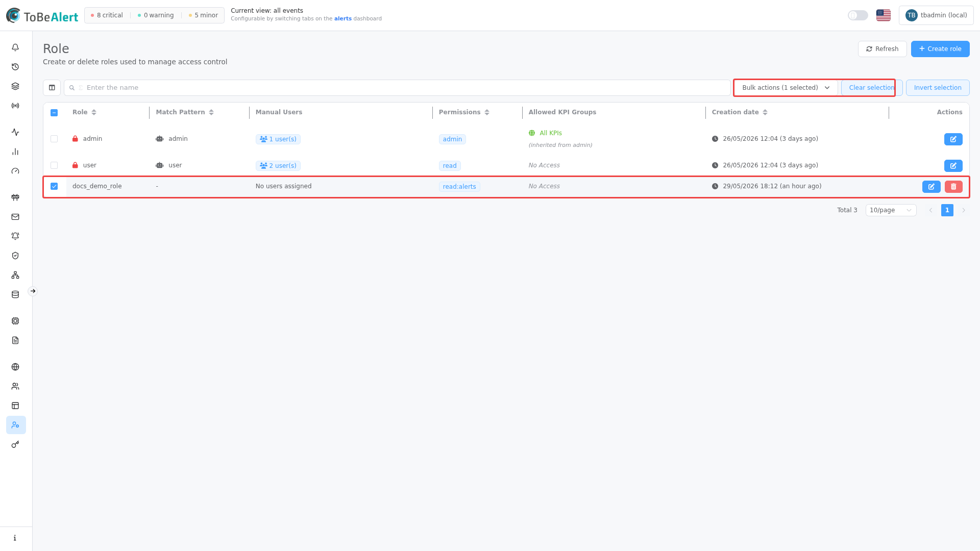980x551 pixels.
Task: Open the bar chart icon in sidebar
Action: (15, 152)
